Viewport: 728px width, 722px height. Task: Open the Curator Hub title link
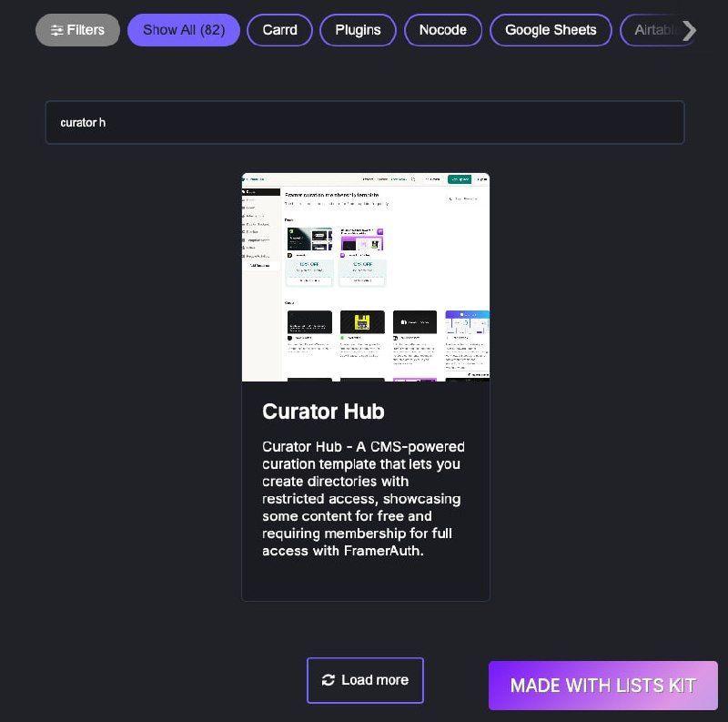click(x=323, y=412)
